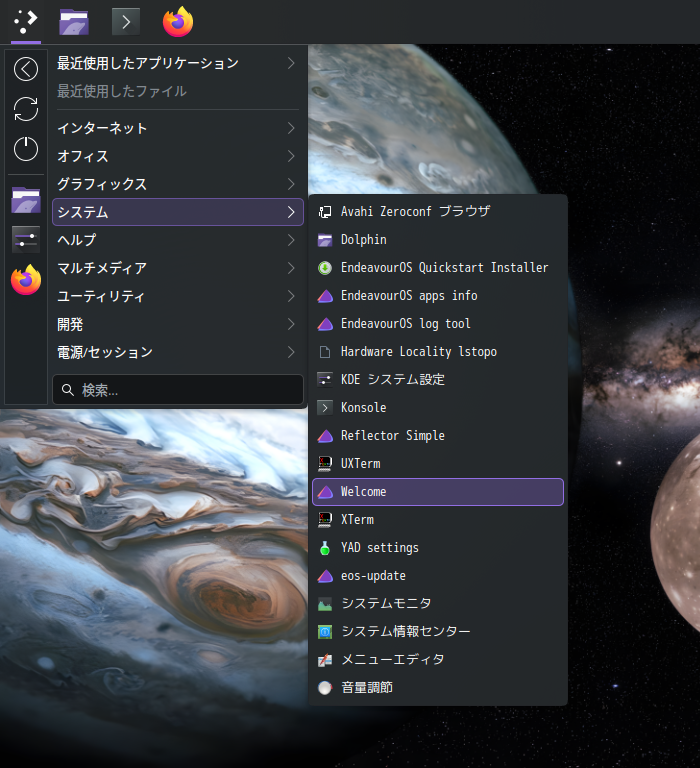
Task: Open YAD settings entry
Action: tap(438, 548)
